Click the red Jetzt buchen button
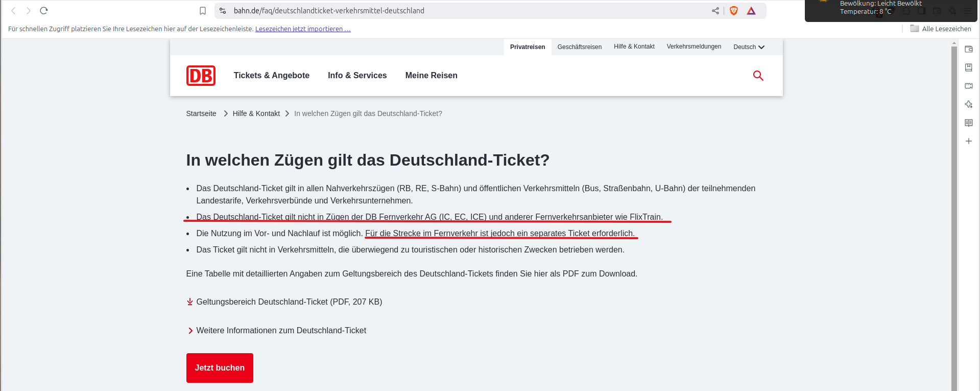 click(220, 368)
